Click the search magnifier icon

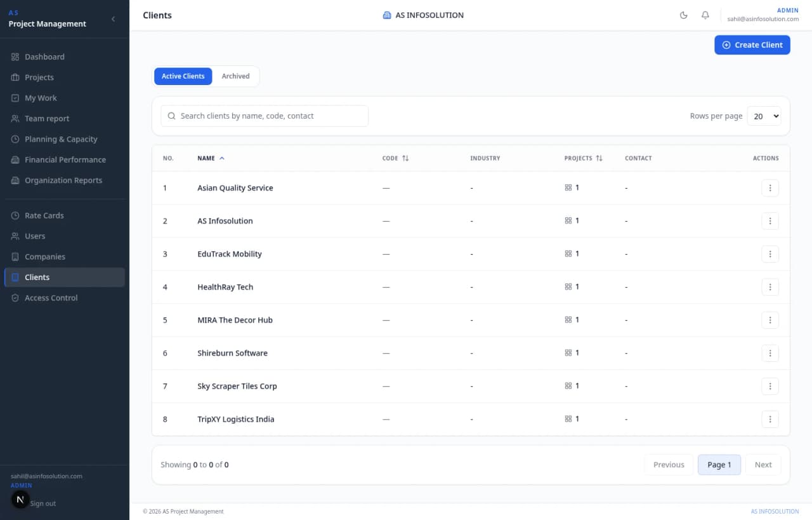[172, 116]
